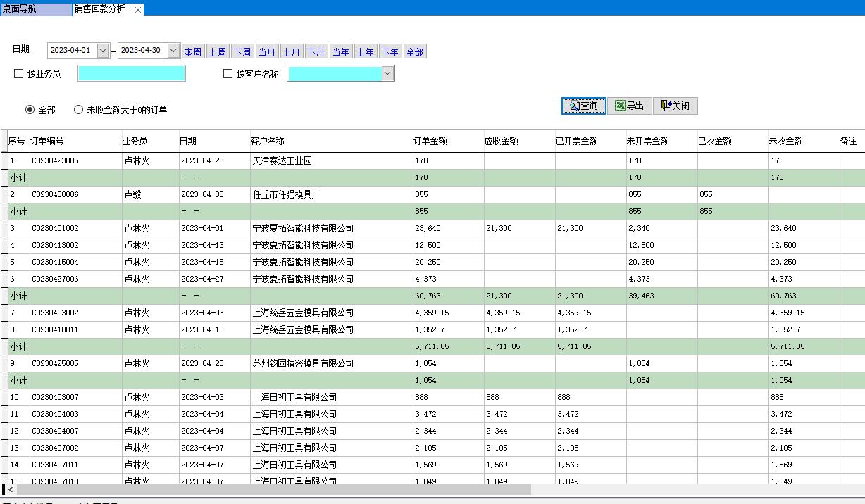This screenshot has width=865, height=504.
Task: Open the start date dropdown calendar
Action: point(103,51)
